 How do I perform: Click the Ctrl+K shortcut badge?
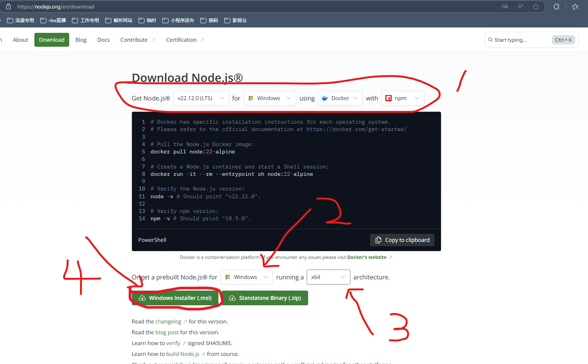pos(563,40)
